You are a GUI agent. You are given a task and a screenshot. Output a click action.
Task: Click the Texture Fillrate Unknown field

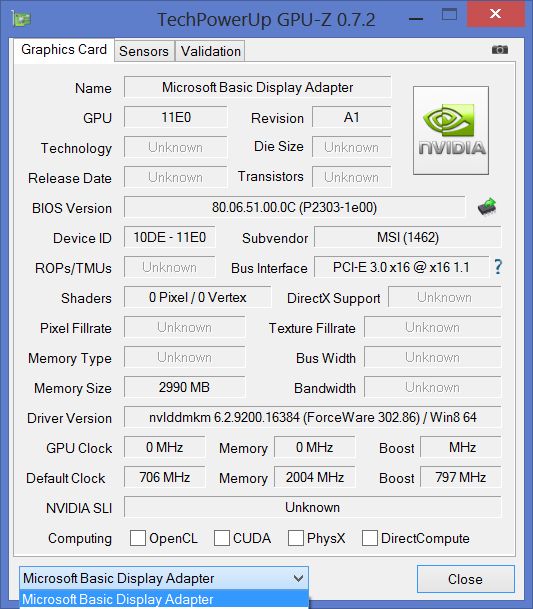click(433, 327)
